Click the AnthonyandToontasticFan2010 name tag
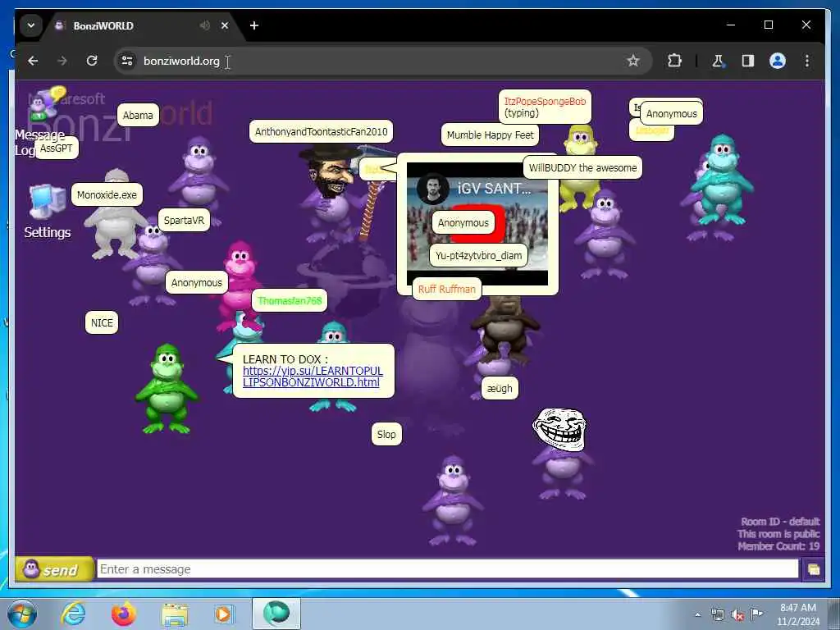This screenshot has width=840, height=630. tap(321, 132)
